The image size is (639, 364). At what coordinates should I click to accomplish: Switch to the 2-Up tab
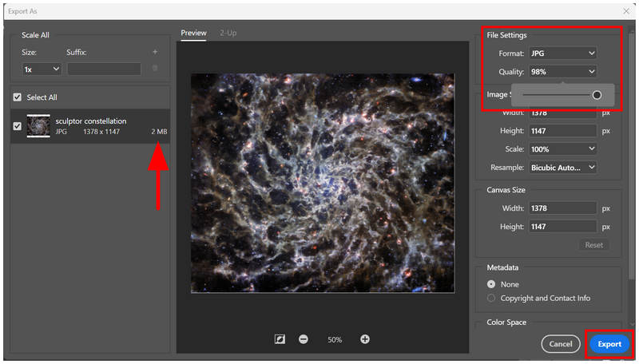pos(228,33)
